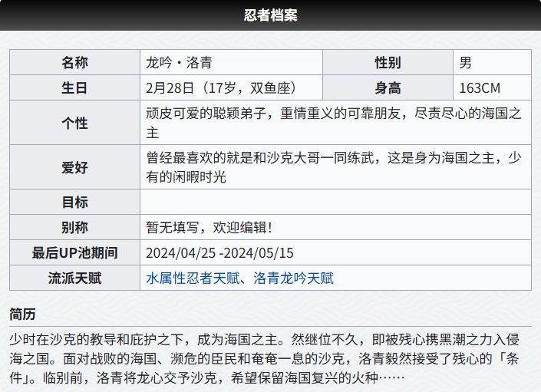Click the name value 龙吟・洛青

(180, 63)
